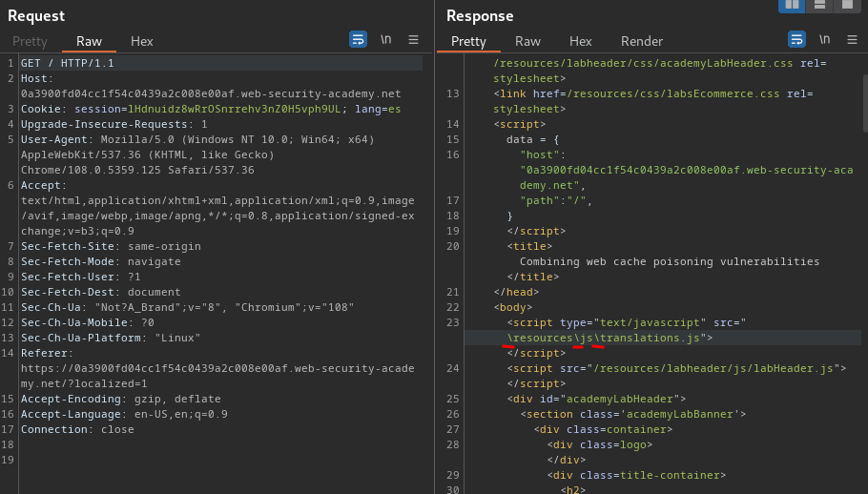
Task: Toggle word wrap in the Response panel
Action: [x=796, y=39]
